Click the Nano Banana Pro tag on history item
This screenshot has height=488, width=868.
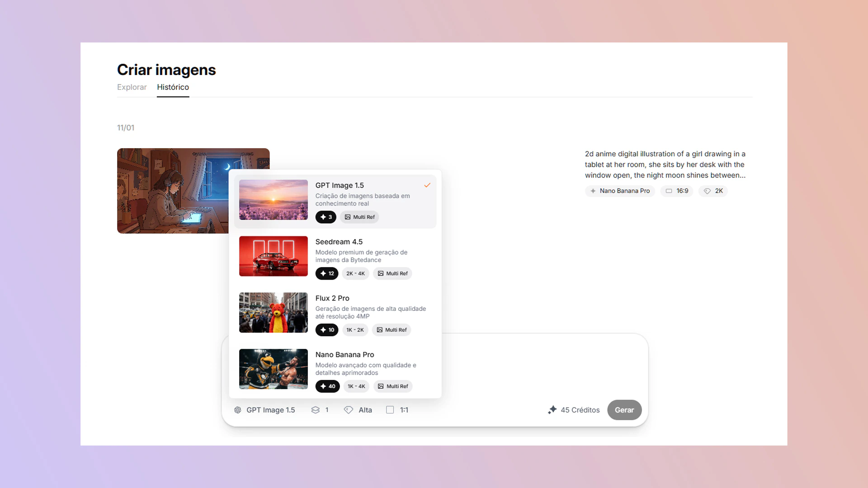[x=620, y=191]
